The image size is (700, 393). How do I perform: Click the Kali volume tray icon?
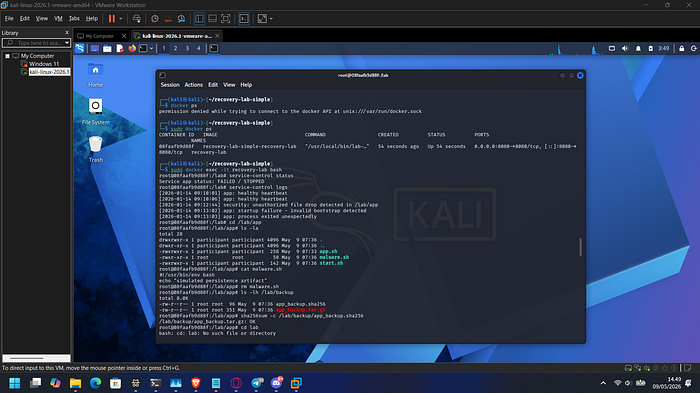coord(625,48)
